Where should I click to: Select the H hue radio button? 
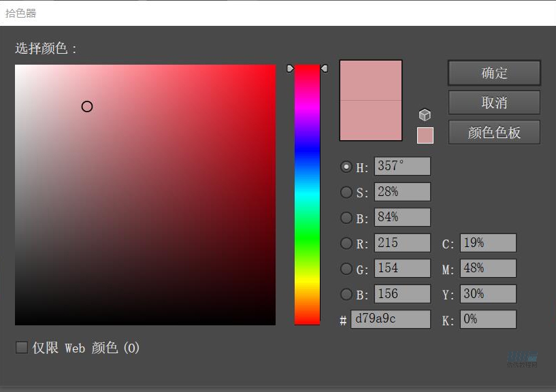coord(346,167)
